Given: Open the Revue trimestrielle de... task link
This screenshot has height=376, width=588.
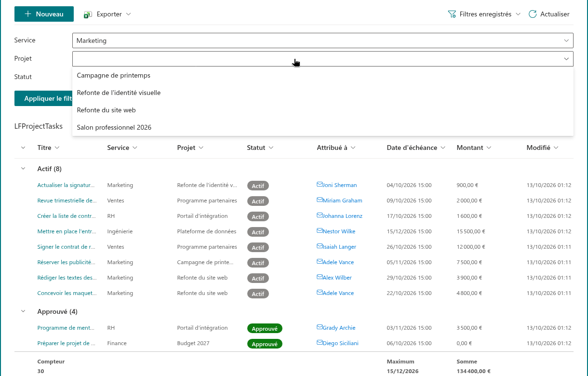Looking at the screenshot, I should tap(67, 201).
